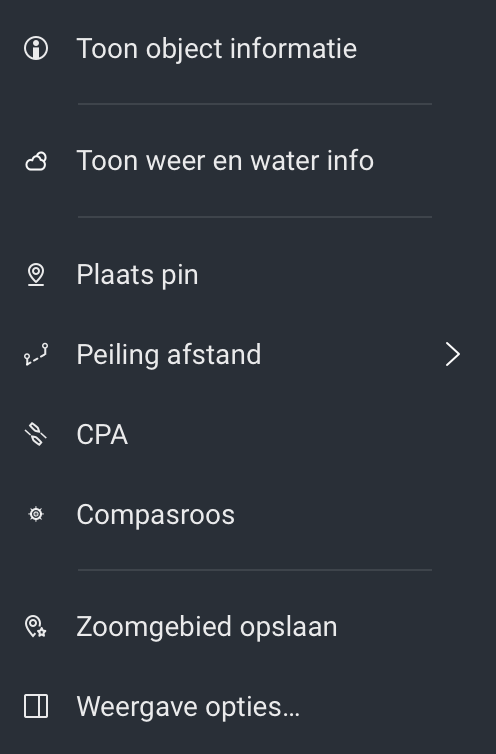Choose Zoomgebied opslaan
This screenshot has height=754, width=496.
(x=248, y=627)
